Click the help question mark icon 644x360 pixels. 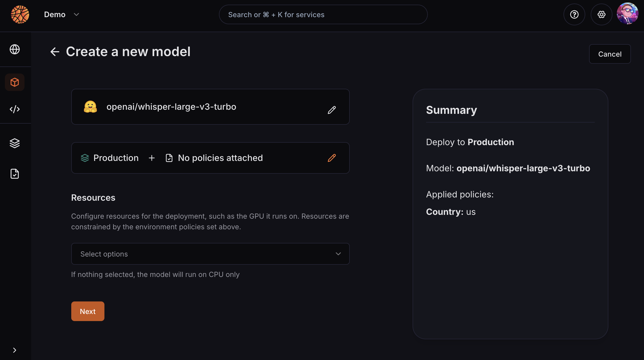click(574, 14)
